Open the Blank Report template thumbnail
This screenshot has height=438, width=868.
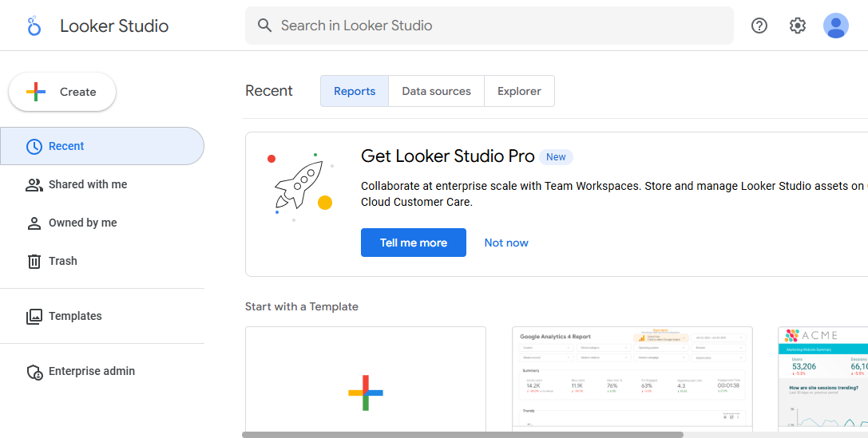click(366, 380)
